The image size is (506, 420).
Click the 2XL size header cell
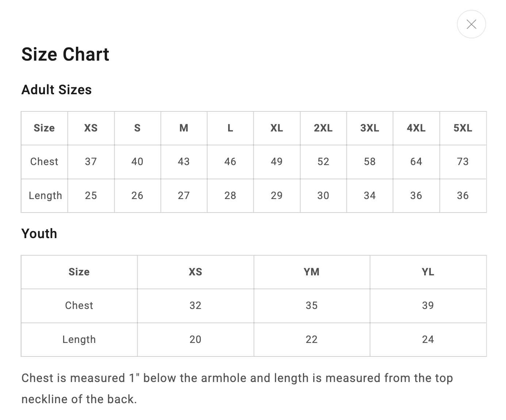tap(323, 128)
